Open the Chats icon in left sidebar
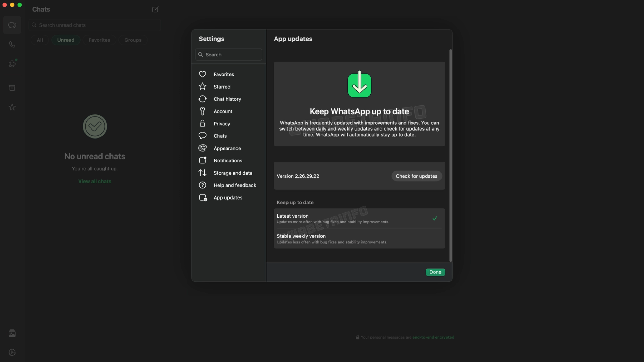 12,25
